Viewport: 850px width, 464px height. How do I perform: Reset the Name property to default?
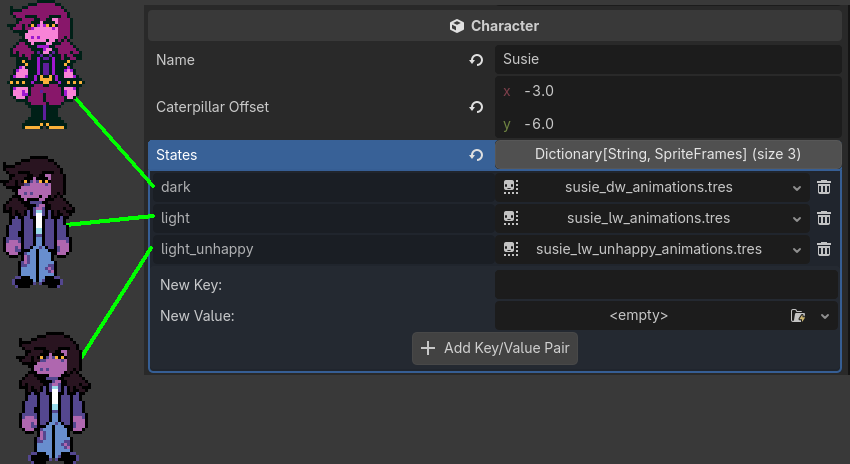click(x=476, y=60)
